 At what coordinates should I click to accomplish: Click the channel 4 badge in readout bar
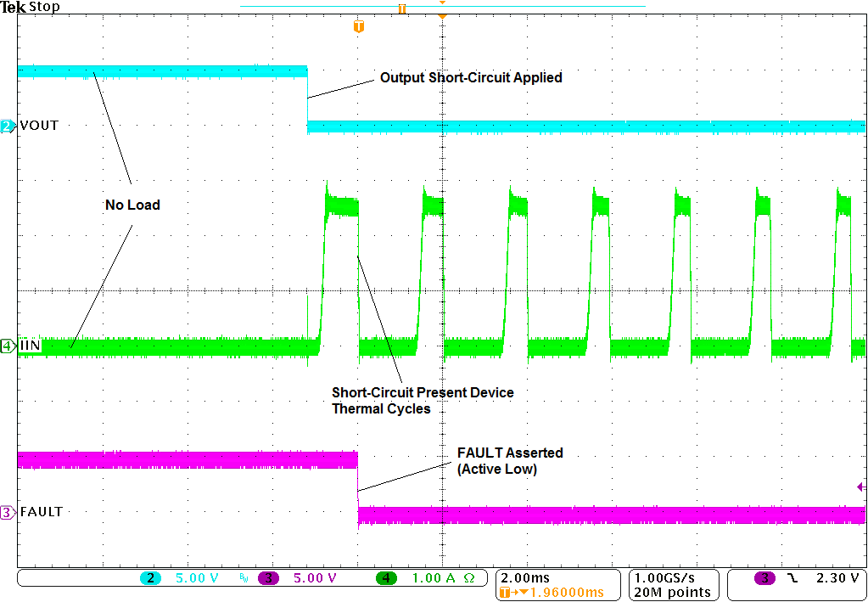click(386, 578)
